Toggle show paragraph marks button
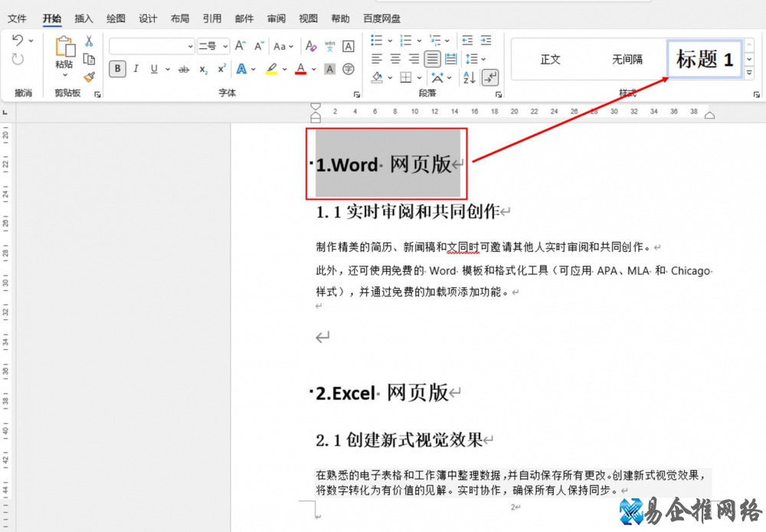The height and width of the screenshot is (532, 766). tap(489, 77)
